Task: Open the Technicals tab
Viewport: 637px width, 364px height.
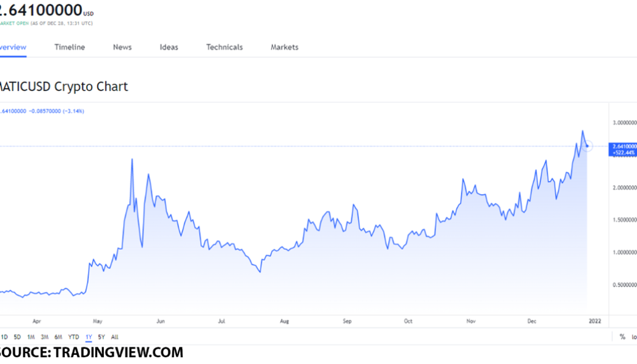Action: 224,47
